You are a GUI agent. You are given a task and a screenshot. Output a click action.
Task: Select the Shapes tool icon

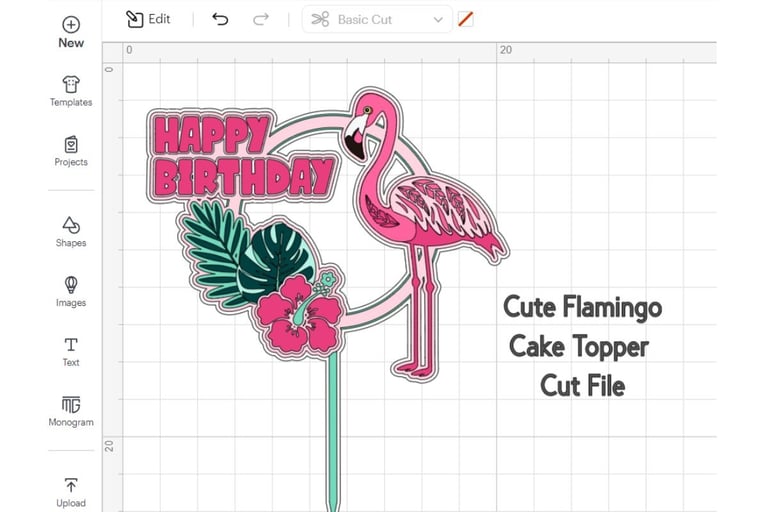click(x=71, y=225)
